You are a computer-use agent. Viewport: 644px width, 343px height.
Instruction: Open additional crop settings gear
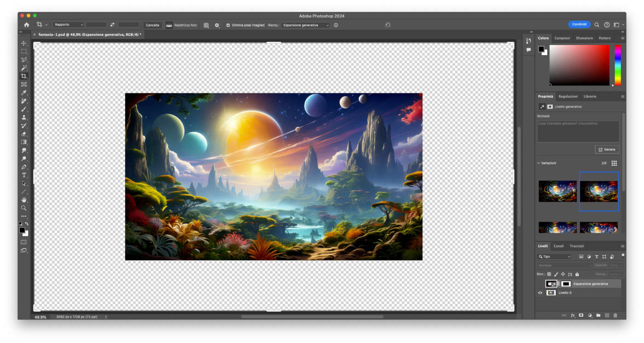click(x=217, y=25)
